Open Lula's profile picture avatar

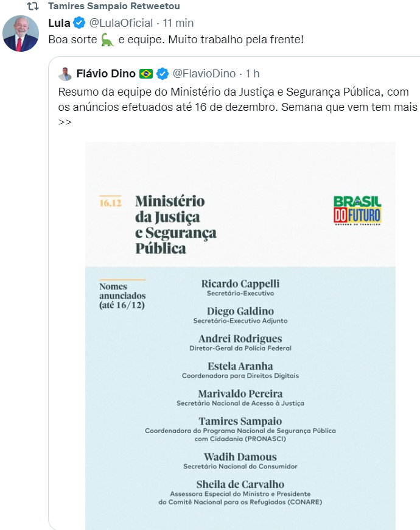coord(21,33)
